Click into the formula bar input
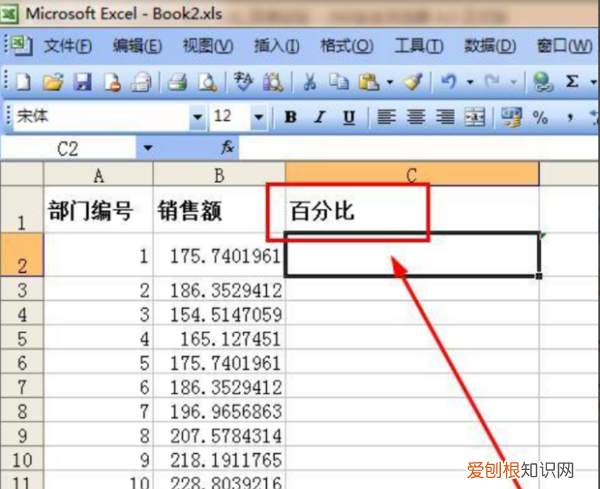Viewport: 600px width, 489px height. (419, 148)
